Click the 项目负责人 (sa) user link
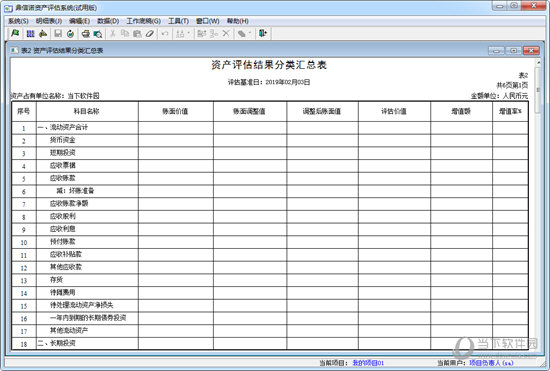550x371 pixels. 491,363
